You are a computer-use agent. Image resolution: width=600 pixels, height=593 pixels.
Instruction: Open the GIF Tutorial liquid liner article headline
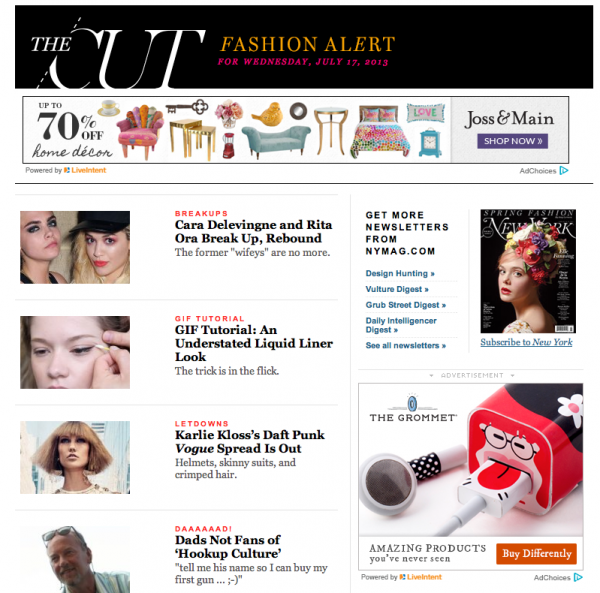(254, 343)
